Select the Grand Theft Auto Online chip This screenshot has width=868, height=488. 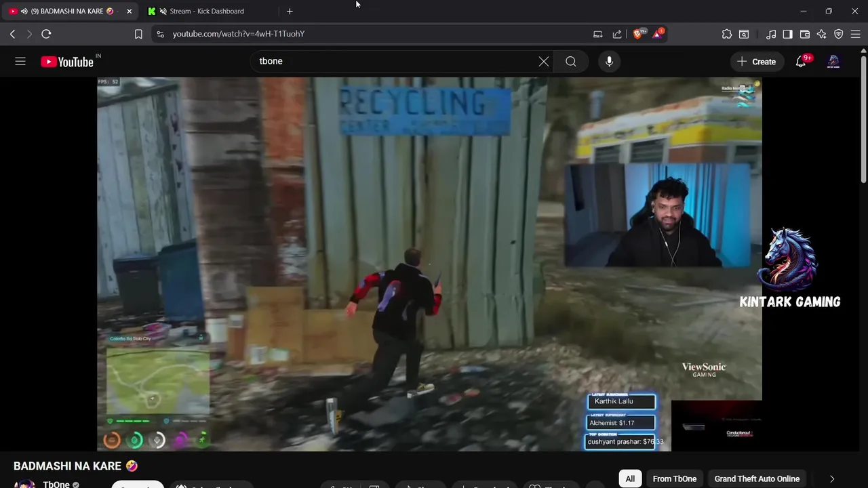(x=757, y=479)
